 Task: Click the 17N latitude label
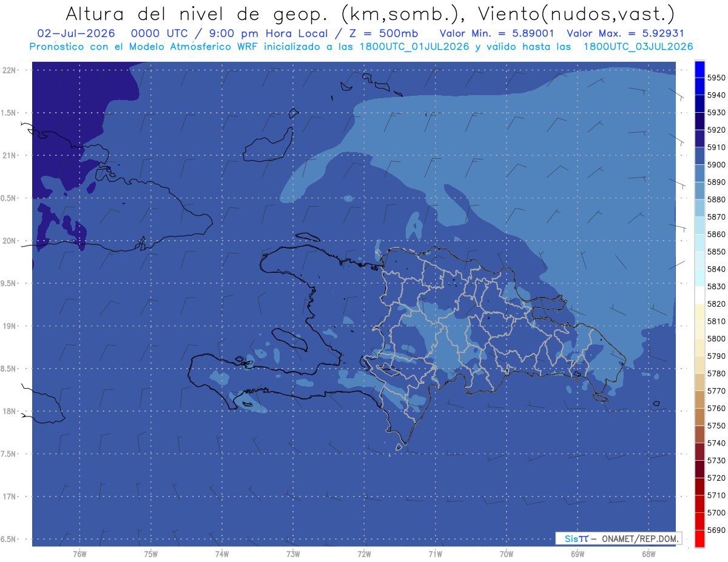[10, 497]
